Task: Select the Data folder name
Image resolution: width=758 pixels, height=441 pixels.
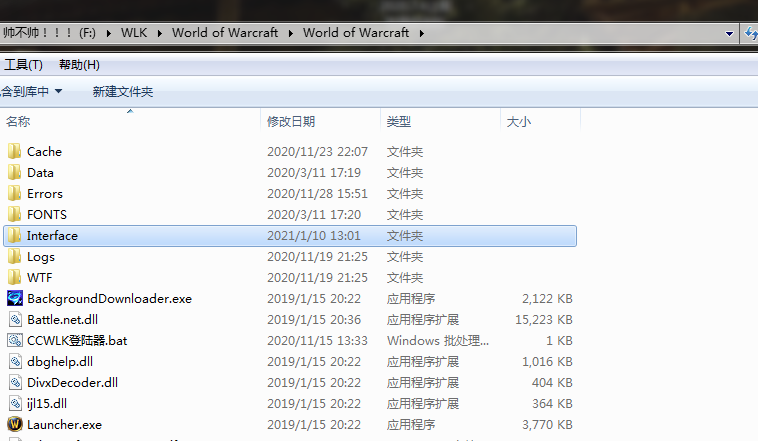Action: [x=40, y=173]
